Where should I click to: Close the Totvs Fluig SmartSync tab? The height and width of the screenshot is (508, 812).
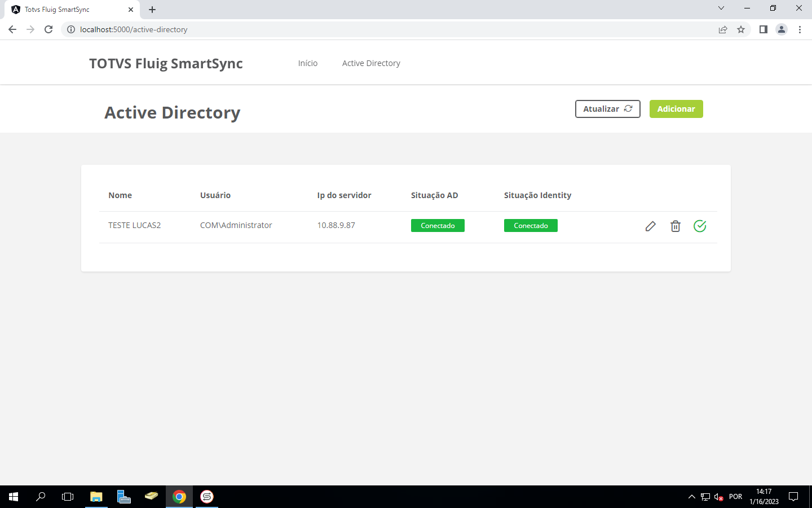coord(131,10)
